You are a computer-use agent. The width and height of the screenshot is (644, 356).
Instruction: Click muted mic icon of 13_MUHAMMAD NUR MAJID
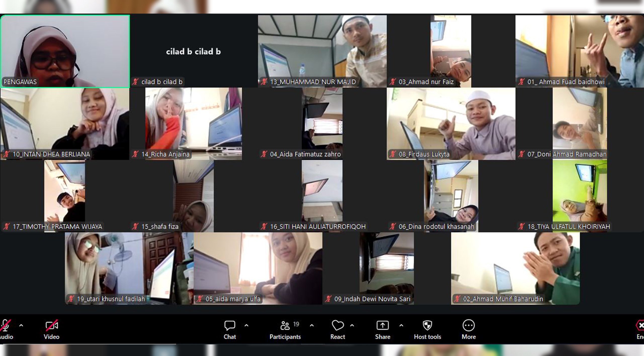[x=264, y=81]
